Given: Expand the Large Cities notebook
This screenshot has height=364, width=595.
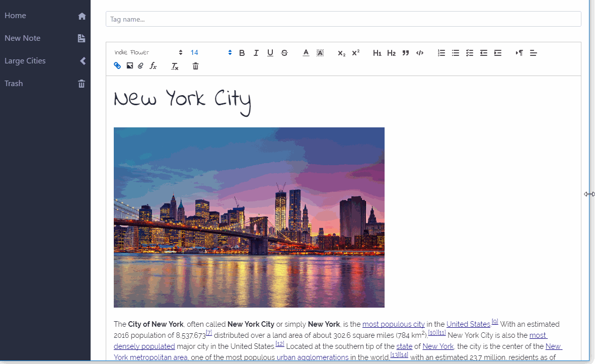Looking at the screenshot, I should (45, 61).
